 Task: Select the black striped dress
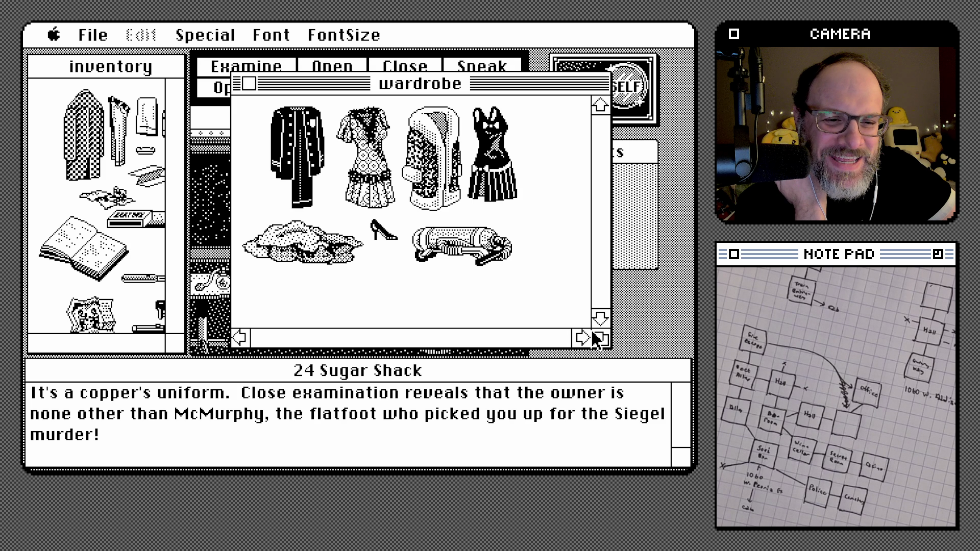click(492, 156)
